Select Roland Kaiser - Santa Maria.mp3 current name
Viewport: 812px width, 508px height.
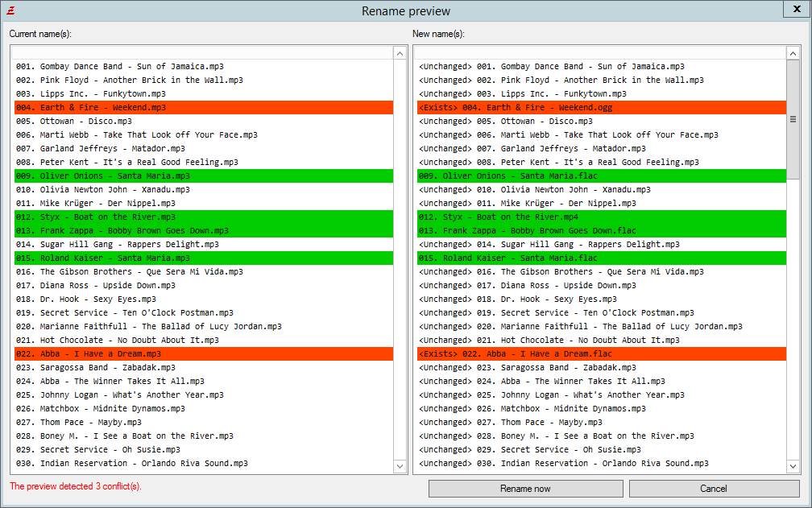[x=102, y=258]
